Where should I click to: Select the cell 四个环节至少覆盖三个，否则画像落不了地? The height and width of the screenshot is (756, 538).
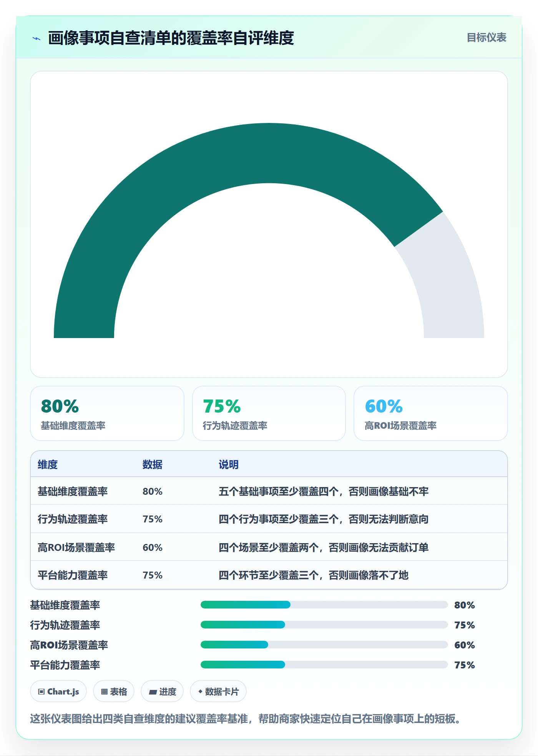click(314, 575)
